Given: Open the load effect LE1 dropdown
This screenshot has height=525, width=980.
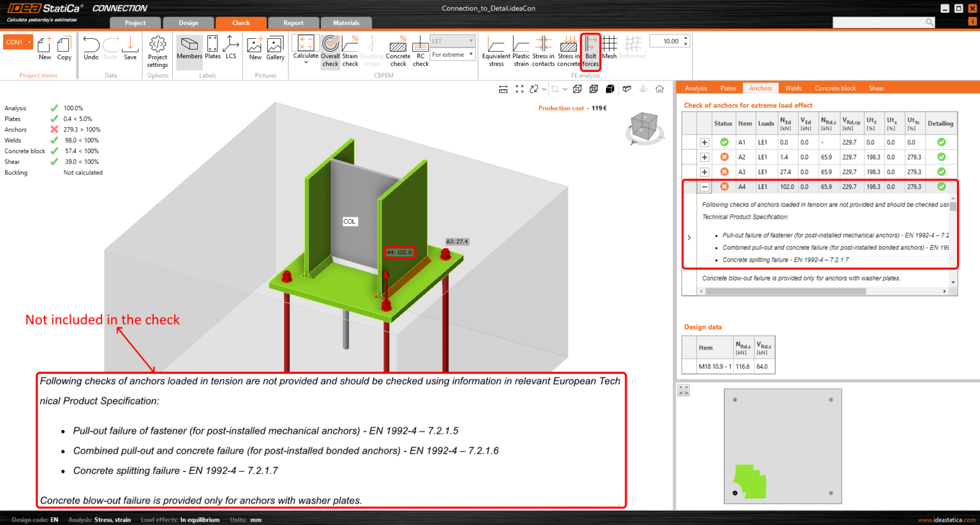Looking at the screenshot, I should coord(452,40).
